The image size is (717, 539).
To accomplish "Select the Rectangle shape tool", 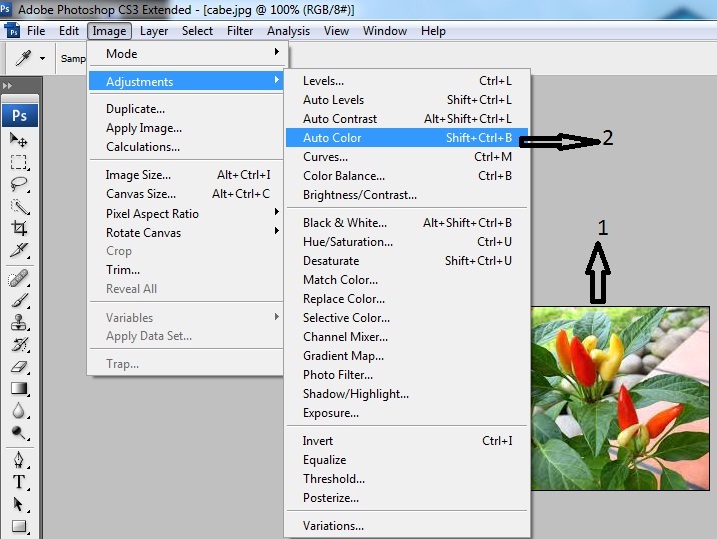I will point(19,526).
